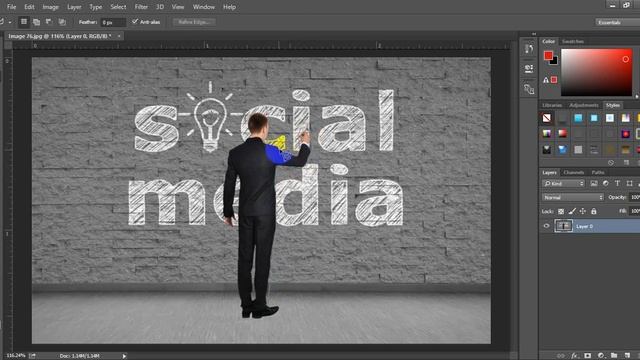
Task: Click the Clear Style icon in Styles panel
Action: click(x=611, y=162)
